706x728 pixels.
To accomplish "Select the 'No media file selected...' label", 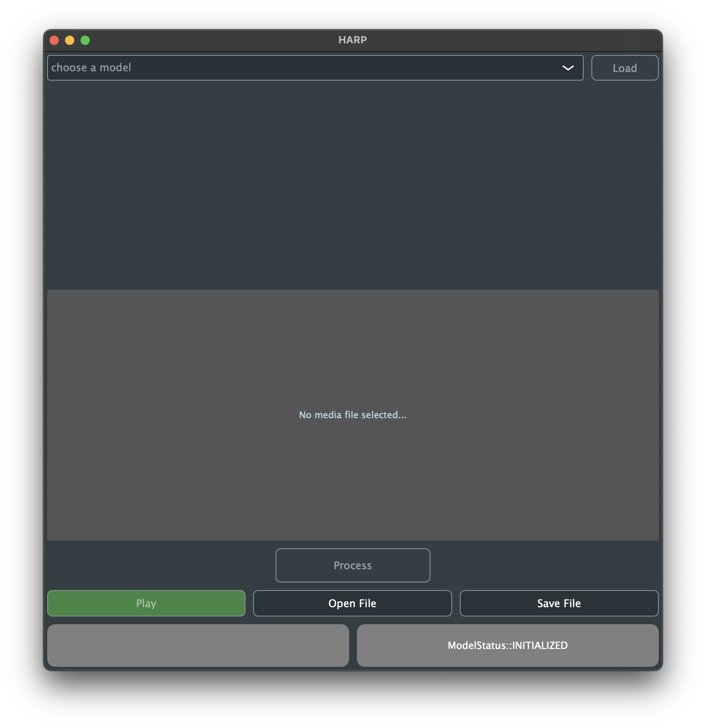I will point(353,415).
